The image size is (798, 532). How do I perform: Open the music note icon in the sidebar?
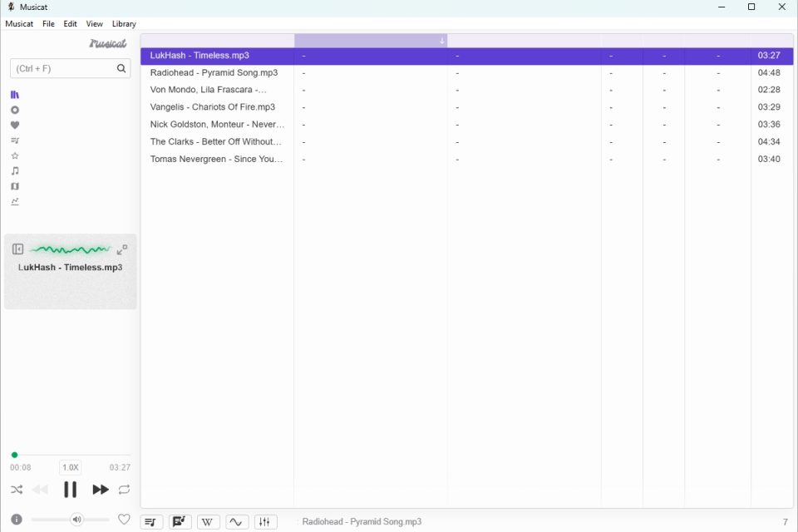[15, 171]
